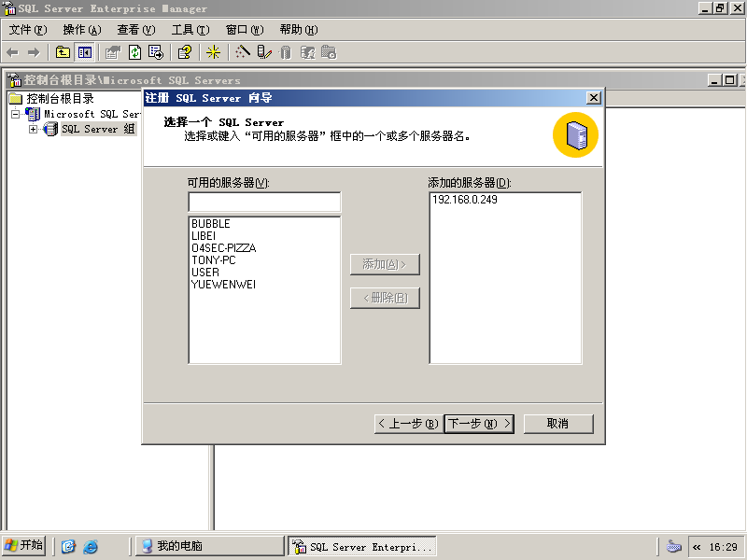Click the Back arrow in the toolbar

click(12, 52)
